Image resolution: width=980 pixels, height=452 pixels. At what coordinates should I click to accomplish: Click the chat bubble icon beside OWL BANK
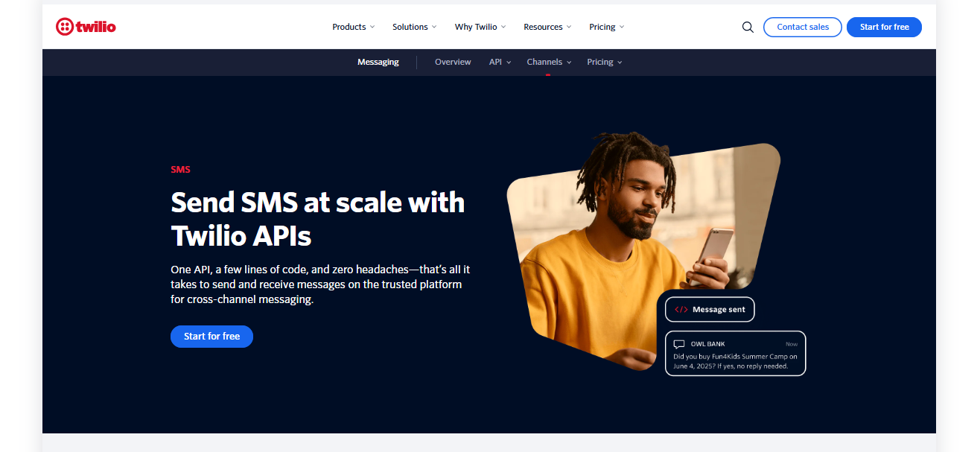tap(679, 344)
